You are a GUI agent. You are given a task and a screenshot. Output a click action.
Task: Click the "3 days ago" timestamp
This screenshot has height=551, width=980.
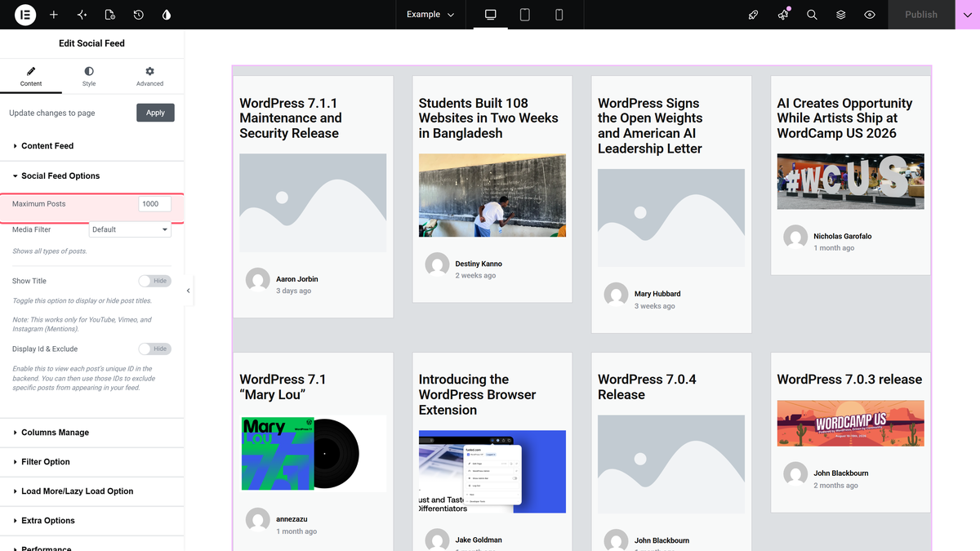click(293, 291)
